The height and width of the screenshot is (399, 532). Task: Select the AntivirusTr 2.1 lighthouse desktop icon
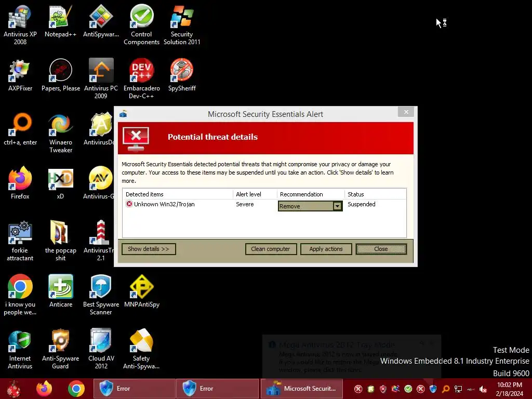(x=98, y=241)
